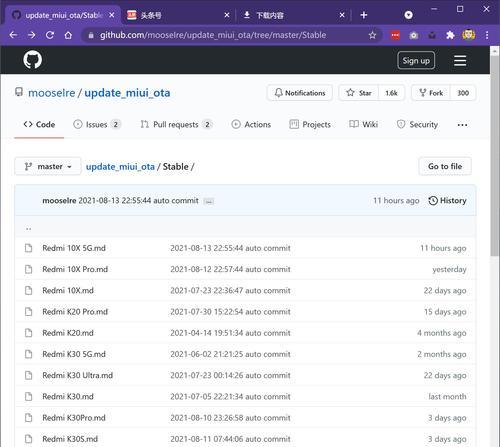Click the Sign up button
This screenshot has height=447, width=500.
[x=416, y=61]
